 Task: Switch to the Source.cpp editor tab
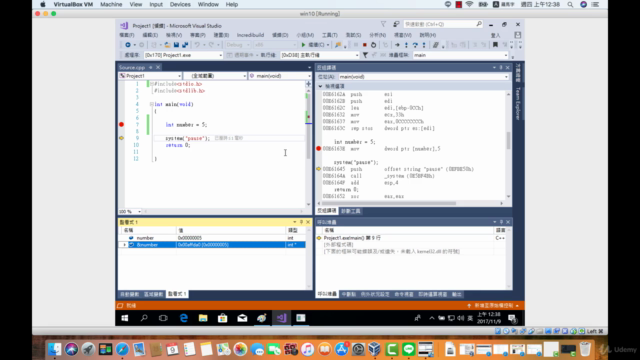pos(132,67)
